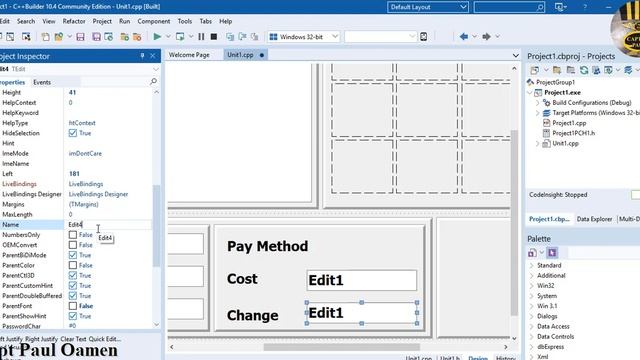Click the Add new project folder icon

[x=557, y=70]
